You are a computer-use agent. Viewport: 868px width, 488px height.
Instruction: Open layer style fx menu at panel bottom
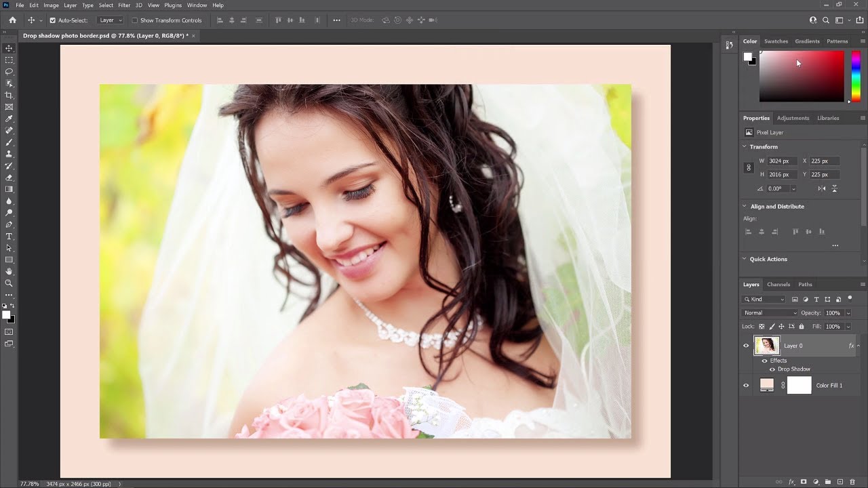pos(791,482)
